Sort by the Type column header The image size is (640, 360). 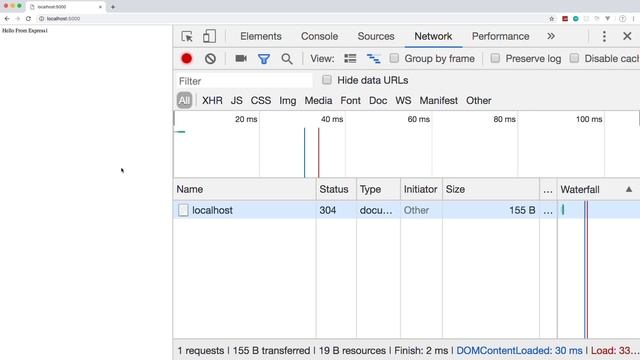(x=378, y=189)
